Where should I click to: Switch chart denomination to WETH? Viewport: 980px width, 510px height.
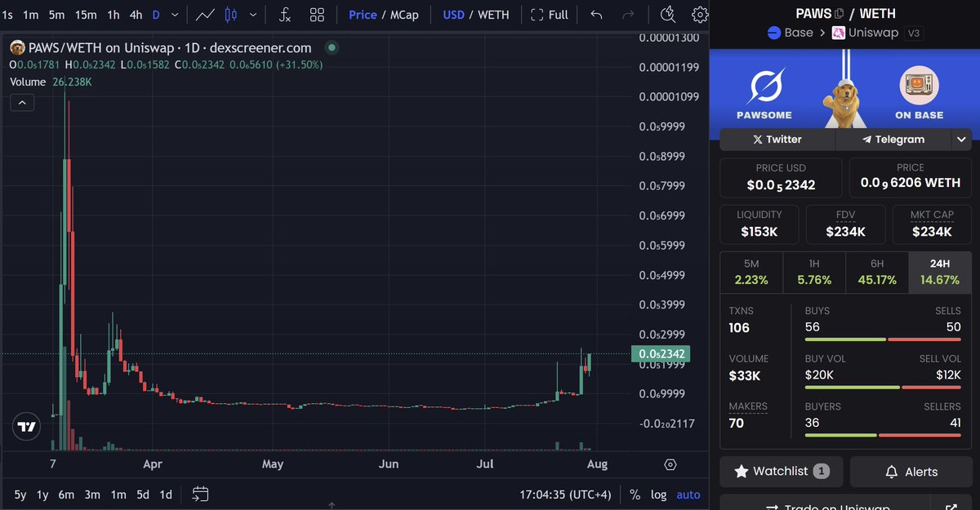[493, 15]
